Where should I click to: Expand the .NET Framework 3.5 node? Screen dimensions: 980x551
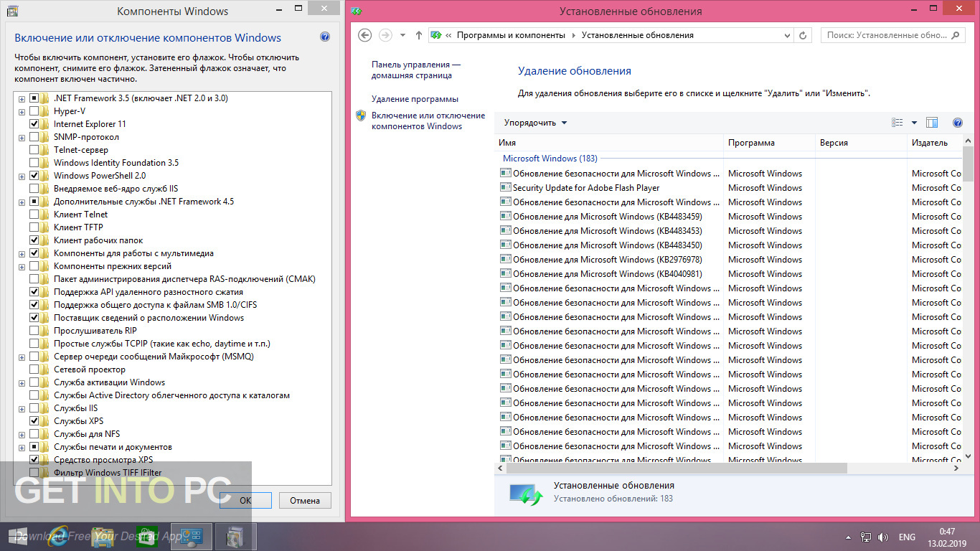[x=22, y=98]
